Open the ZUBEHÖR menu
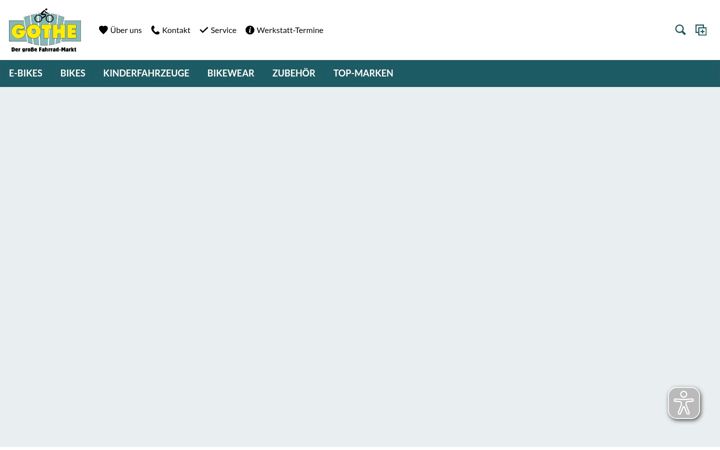 tap(294, 73)
